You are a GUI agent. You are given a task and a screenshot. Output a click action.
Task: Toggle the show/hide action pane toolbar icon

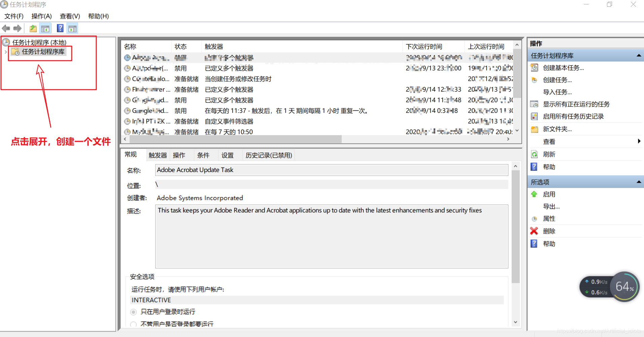(72, 29)
